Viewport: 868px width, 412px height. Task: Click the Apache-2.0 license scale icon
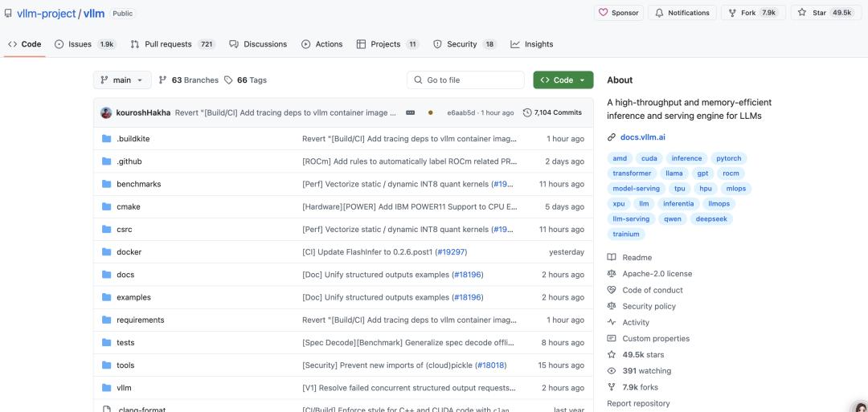[x=612, y=274]
